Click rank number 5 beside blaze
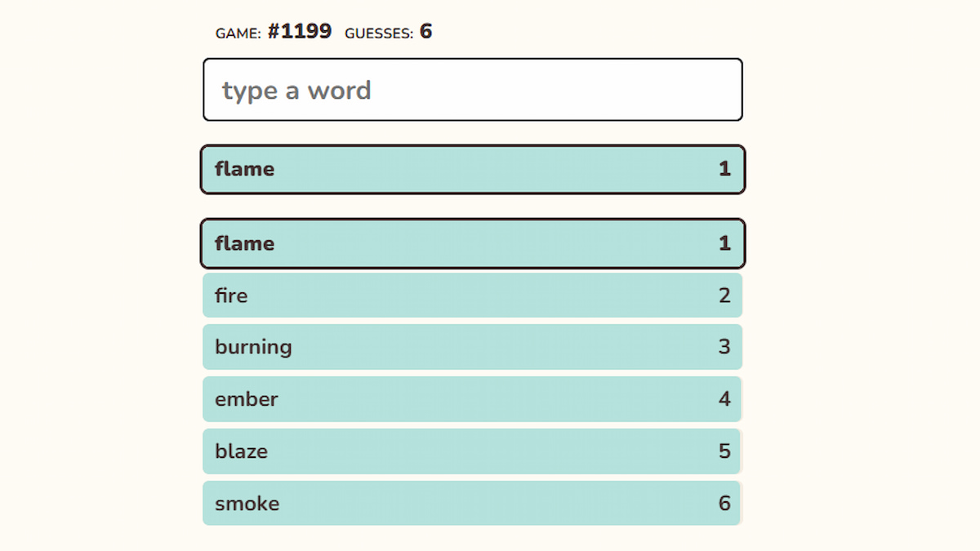 (x=724, y=451)
